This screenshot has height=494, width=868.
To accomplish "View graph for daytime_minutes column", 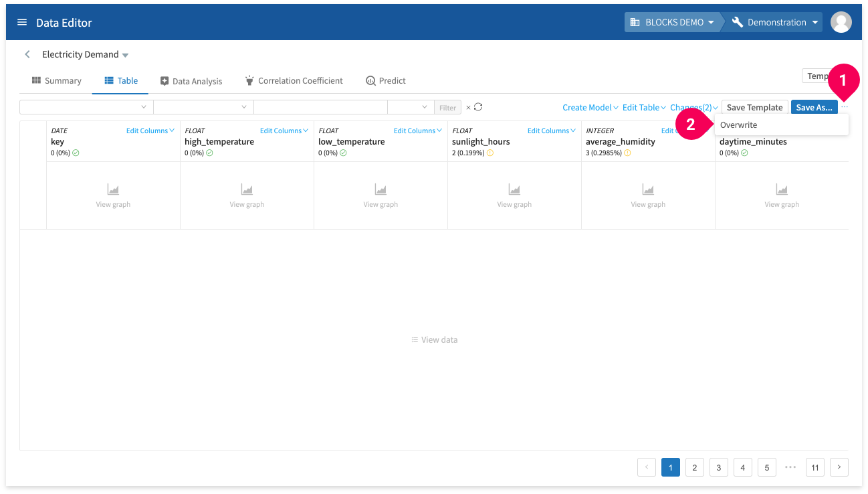I will click(782, 195).
